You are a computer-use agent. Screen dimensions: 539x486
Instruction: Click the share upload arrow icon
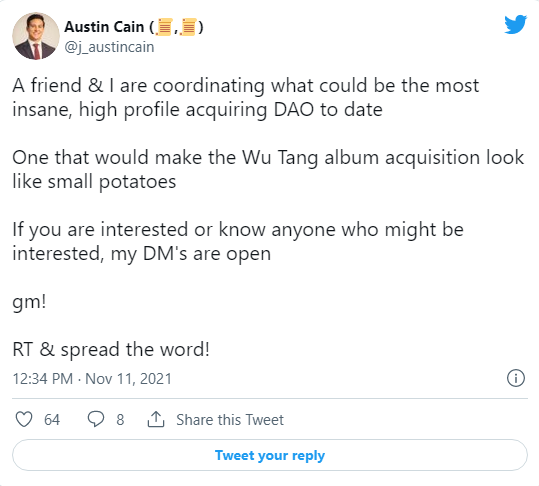point(156,419)
